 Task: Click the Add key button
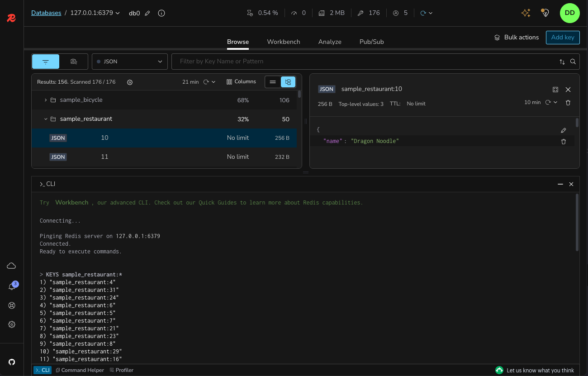click(563, 38)
